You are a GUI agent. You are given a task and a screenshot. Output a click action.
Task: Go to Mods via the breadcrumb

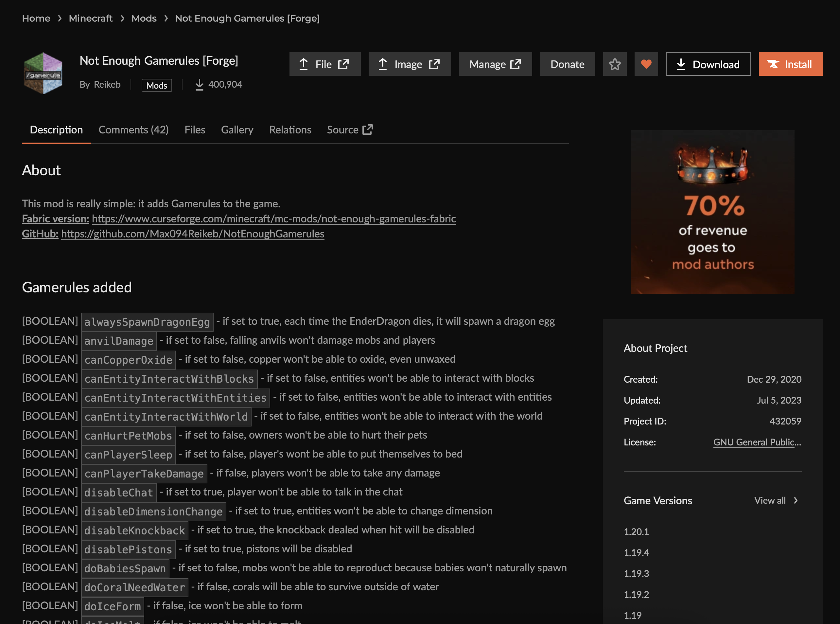coord(144,18)
